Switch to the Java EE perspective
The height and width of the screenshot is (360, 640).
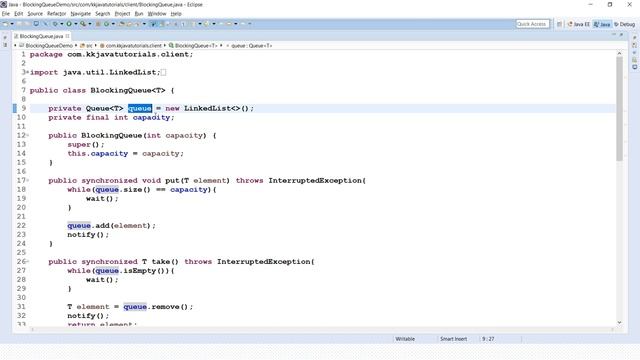click(x=578, y=24)
